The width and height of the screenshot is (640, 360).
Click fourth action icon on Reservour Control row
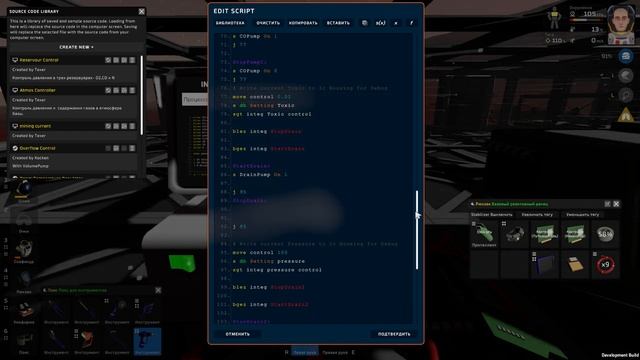(132, 60)
